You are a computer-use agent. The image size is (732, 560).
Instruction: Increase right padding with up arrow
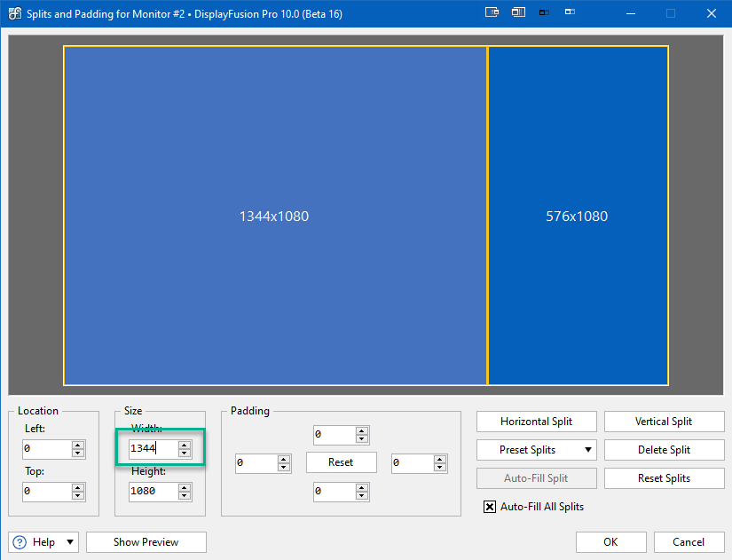440,459
